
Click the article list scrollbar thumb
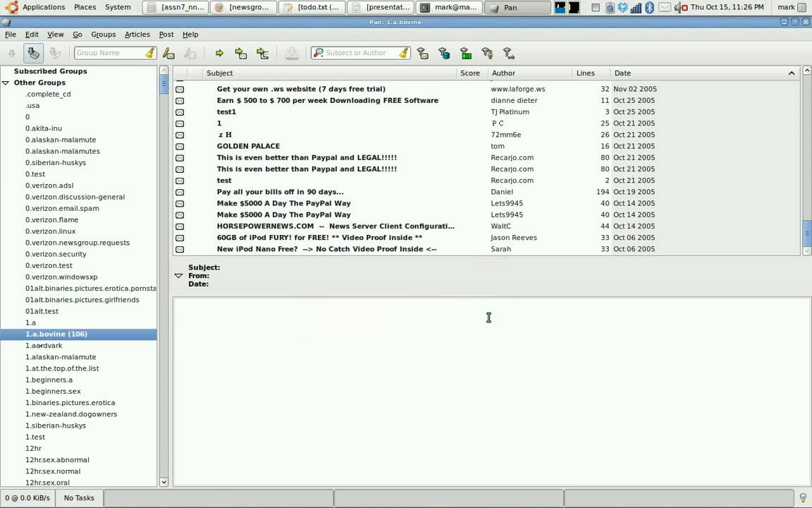click(x=807, y=234)
